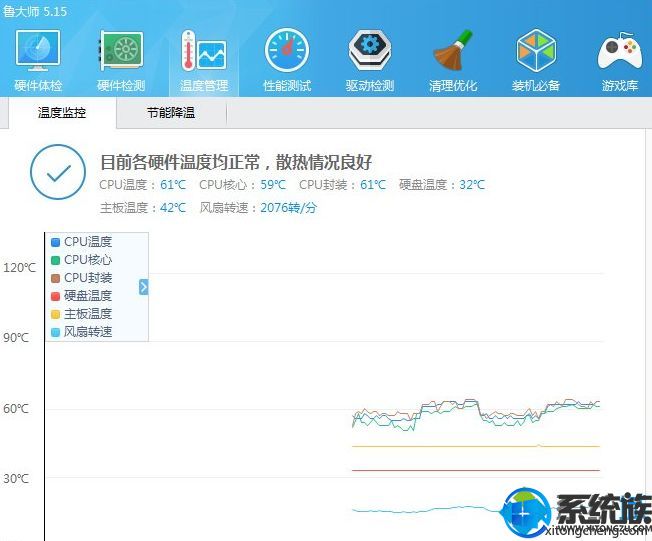The width and height of the screenshot is (652, 541).
Task: Toggle the 主板温度 legend series
Action: [x=82, y=314]
